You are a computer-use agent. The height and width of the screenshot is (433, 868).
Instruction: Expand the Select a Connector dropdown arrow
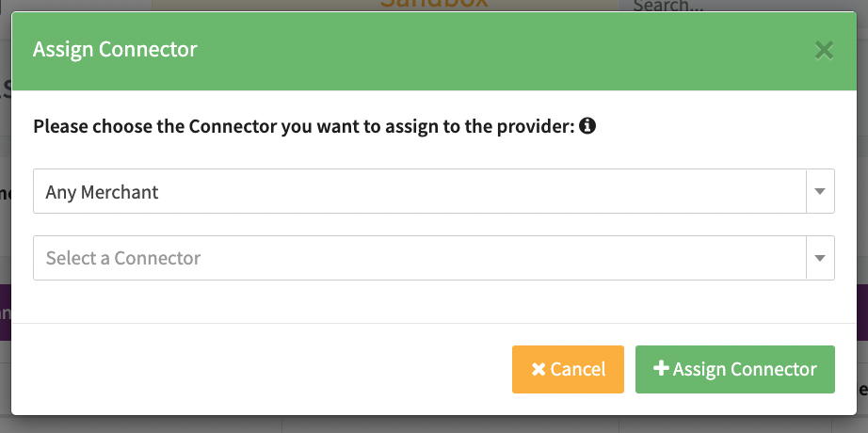[819, 258]
